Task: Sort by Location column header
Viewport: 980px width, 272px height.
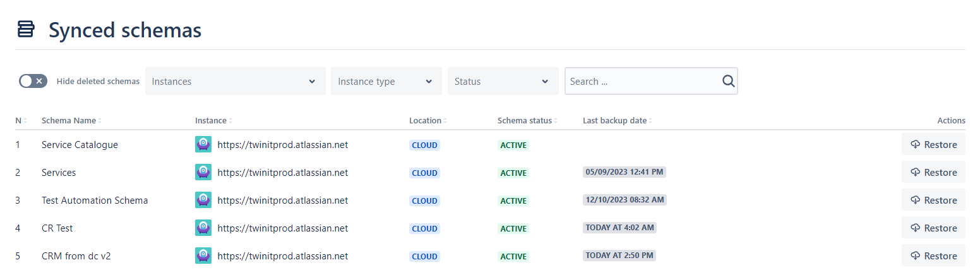Action: click(428, 120)
